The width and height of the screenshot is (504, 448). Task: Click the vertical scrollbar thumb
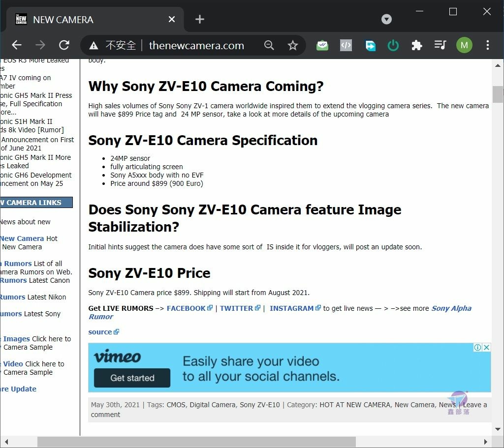tap(498, 94)
